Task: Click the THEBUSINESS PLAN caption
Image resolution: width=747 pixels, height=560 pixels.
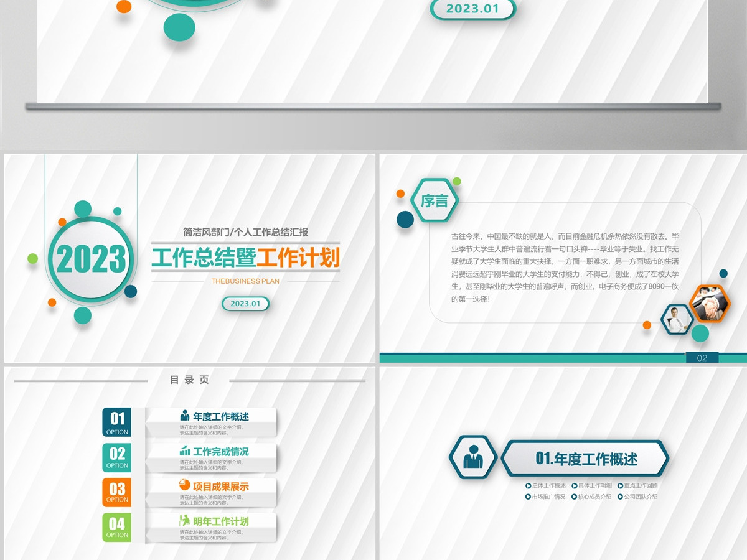Action: click(x=245, y=281)
